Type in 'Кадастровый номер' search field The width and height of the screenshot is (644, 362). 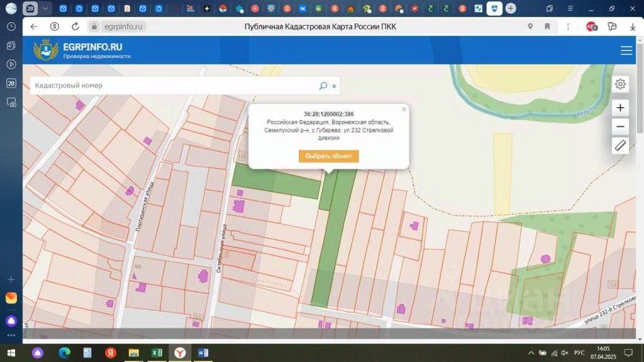coord(172,86)
